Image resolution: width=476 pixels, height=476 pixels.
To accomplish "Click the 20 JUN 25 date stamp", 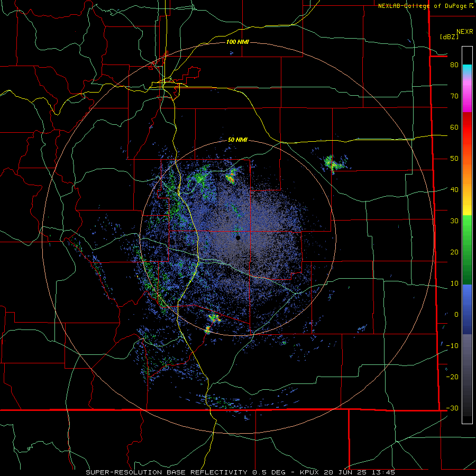I will click(x=346, y=472).
